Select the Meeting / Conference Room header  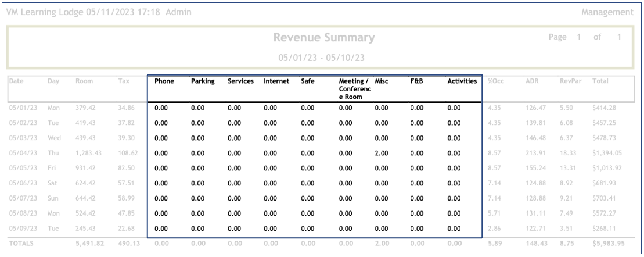354,90
